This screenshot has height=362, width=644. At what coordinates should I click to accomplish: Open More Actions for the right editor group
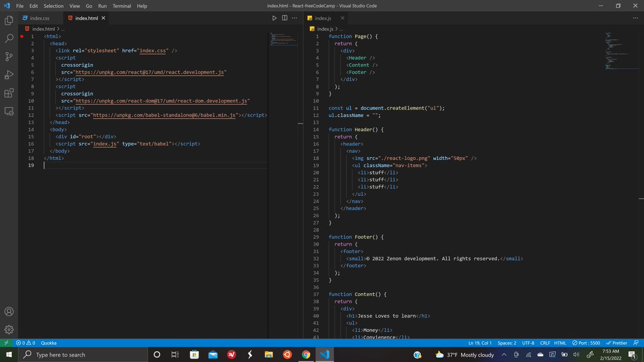(x=636, y=18)
